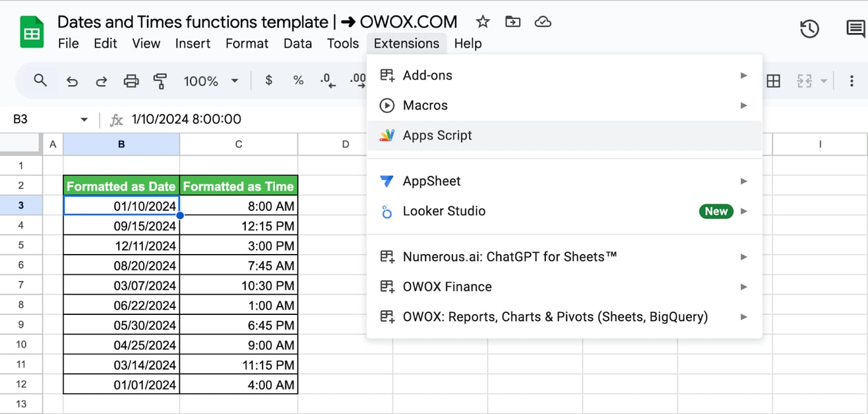Choose Apps Script from Extensions menu
The height and width of the screenshot is (414, 868).
tap(564, 135)
